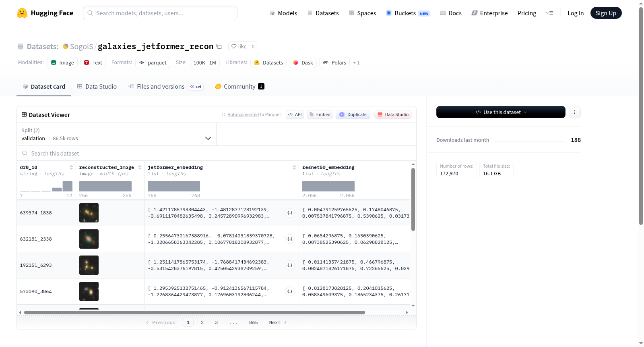Open the 573090_3864 galaxy image thumbnail
Image resolution: width=644 pixels, height=347 pixels.
pos(89,291)
